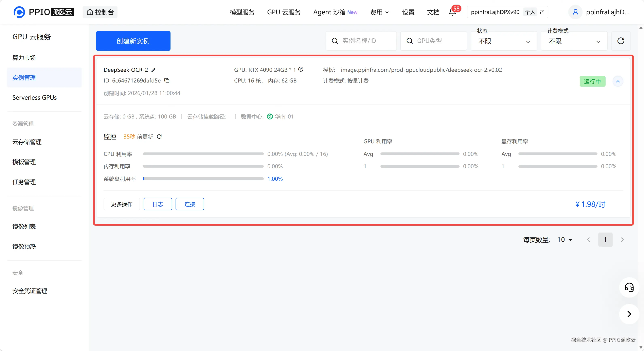Collapse the DeepSeek-OCR-2 instance details chevron

point(618,81)
